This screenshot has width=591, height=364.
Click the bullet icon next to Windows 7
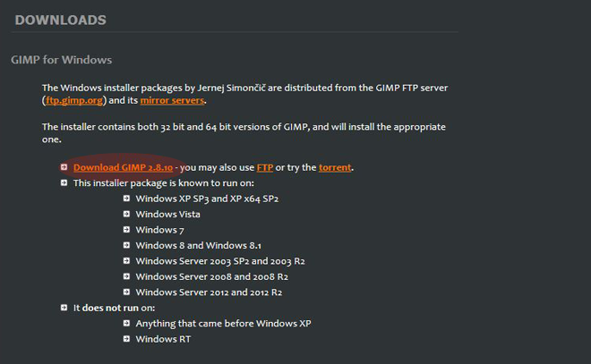pyautogui.click(x=126, y=230)
